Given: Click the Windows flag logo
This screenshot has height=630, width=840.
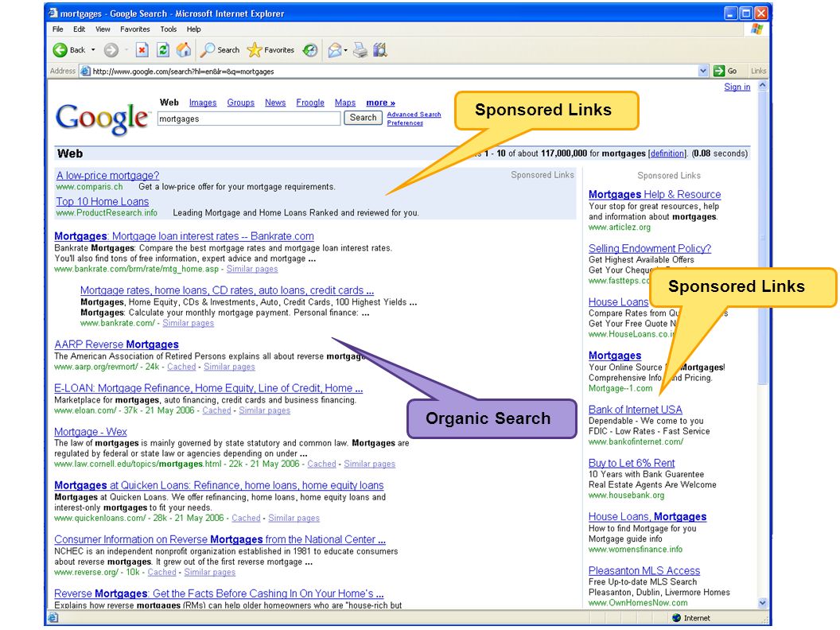Looking at the screenshot, I should pos(757,29).
